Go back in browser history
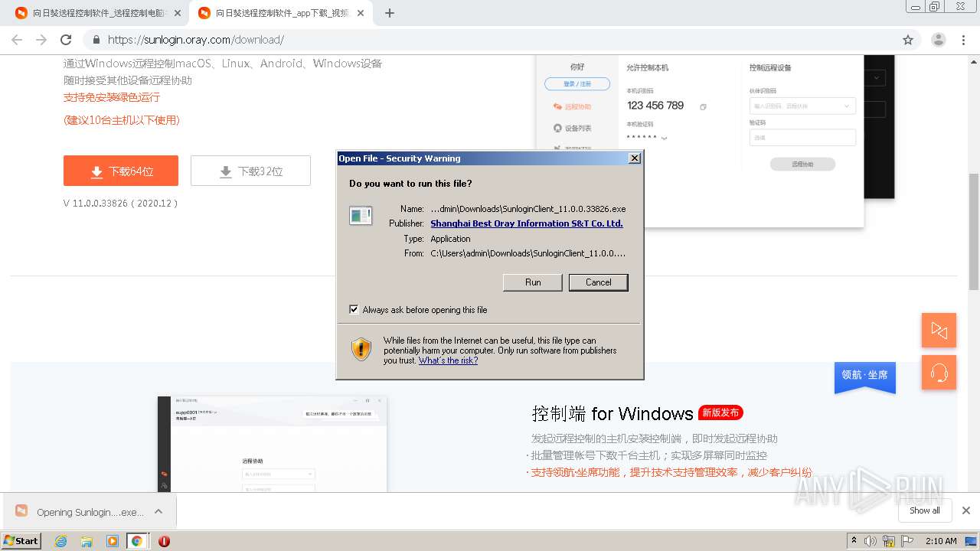Viewport: 980px width, 551px height. click(x=17, y=40)
